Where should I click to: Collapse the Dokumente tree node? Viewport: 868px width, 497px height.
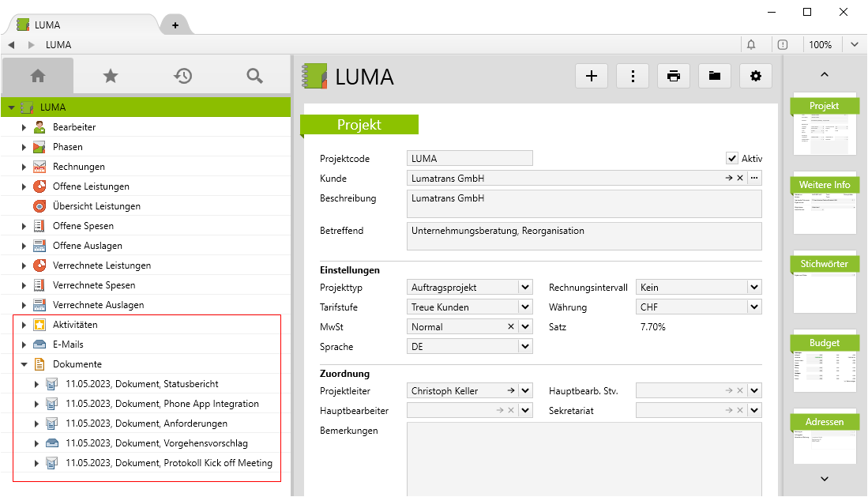pos(24,365)
